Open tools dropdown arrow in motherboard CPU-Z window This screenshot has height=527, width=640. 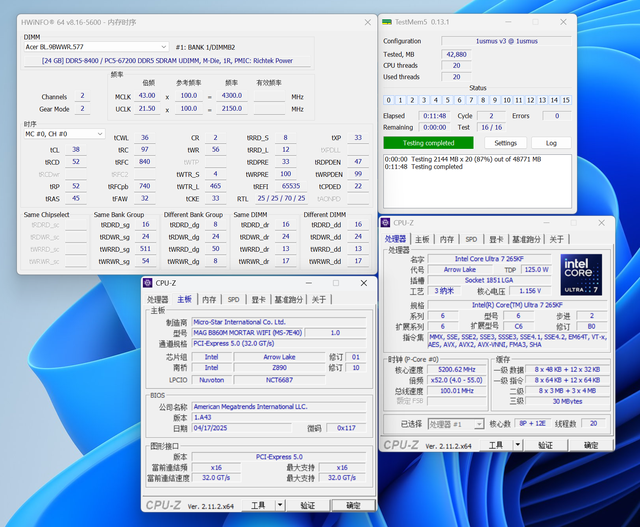point(280,505)
